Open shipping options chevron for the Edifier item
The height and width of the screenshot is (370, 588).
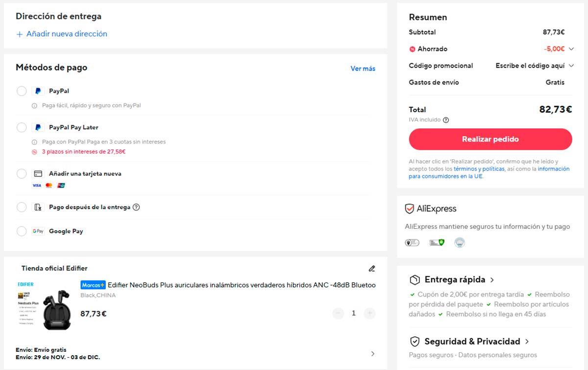[x=372, y=354]
